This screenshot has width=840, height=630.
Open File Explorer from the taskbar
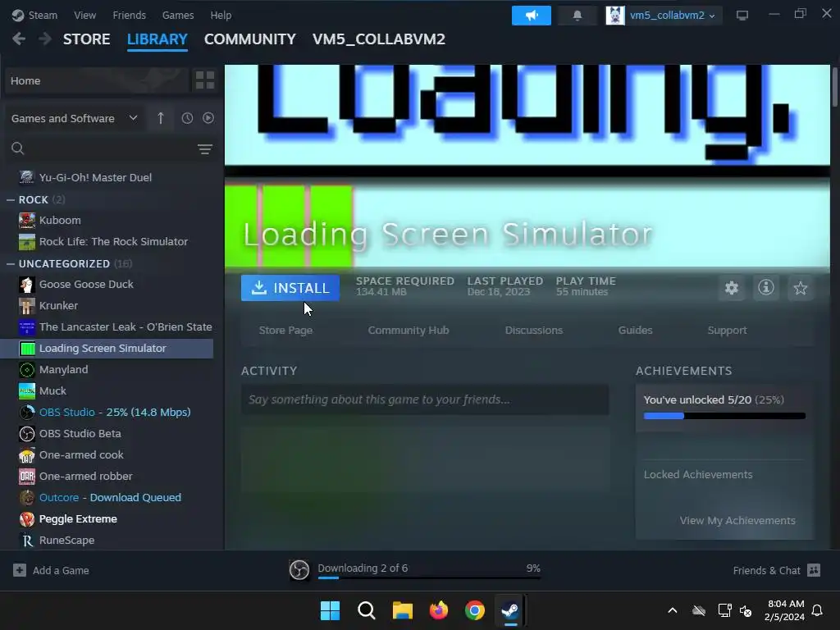[402, 610]
